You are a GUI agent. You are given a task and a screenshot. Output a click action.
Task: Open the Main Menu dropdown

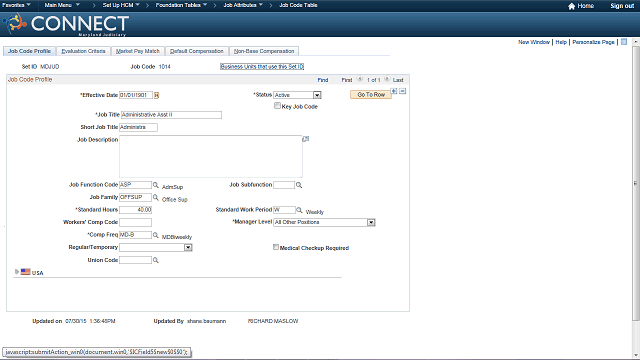[62, 5]
